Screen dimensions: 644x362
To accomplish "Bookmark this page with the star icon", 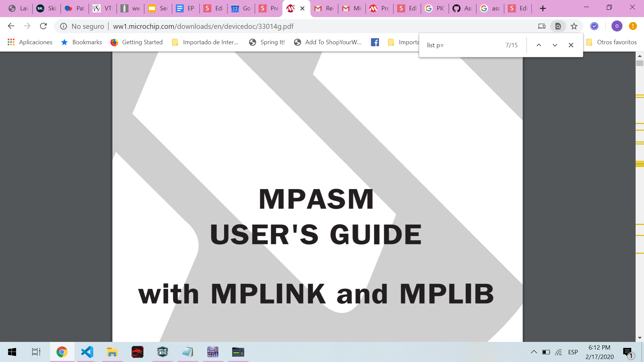I will click(x=574, y=26).
